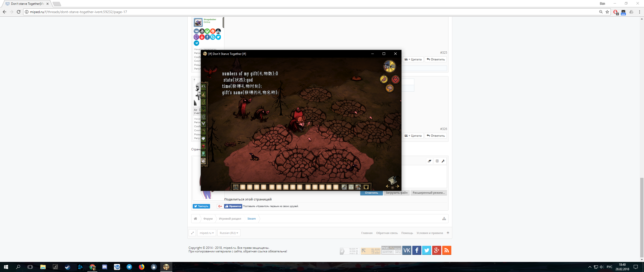Click the Твитнуть share button
Screen dimensions: 644x272
201,206
